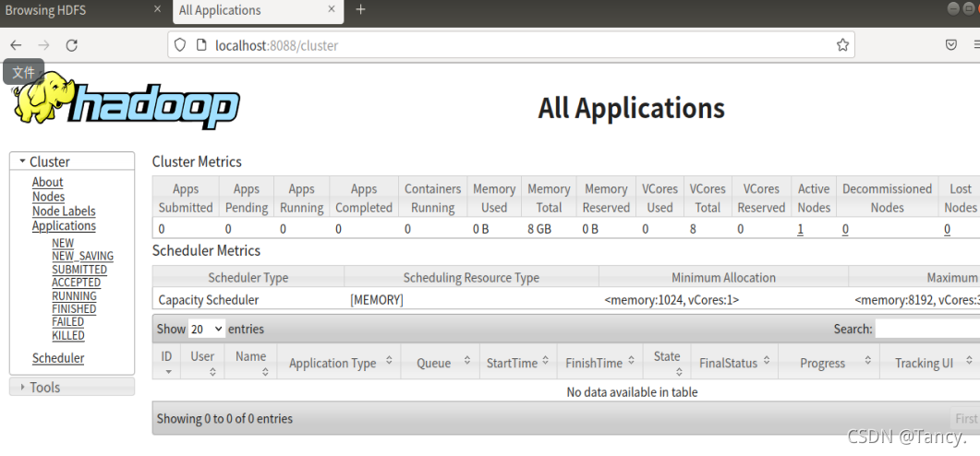Sort by StartTime column
This screenshot has height=456, width=980.
pos(545,360)
